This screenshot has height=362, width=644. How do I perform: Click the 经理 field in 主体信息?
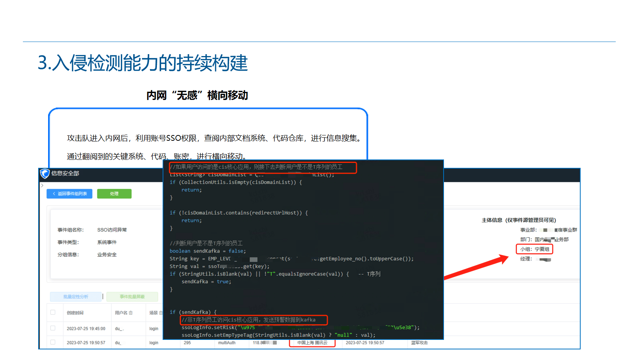coord(536,259)
